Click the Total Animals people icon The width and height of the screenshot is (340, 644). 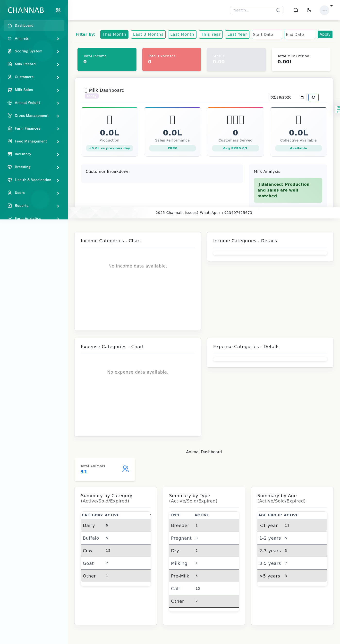(x=126, y=469)
